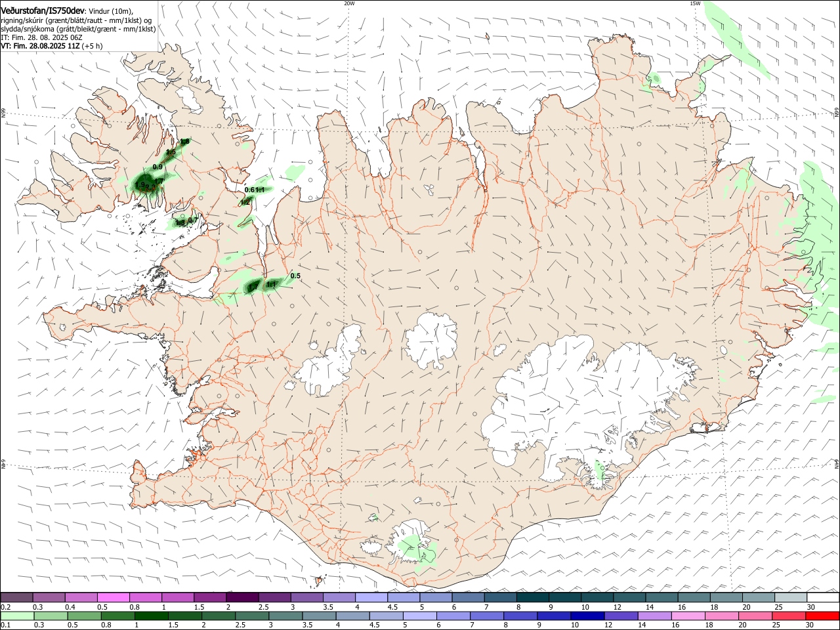Click the rain scale swatch above label 12

tap(621, 616)
